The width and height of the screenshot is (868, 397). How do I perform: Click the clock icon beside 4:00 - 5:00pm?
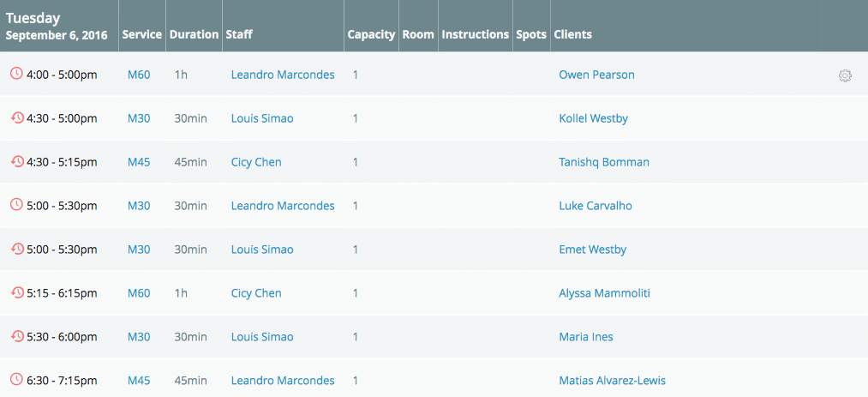tap(17, 74)
